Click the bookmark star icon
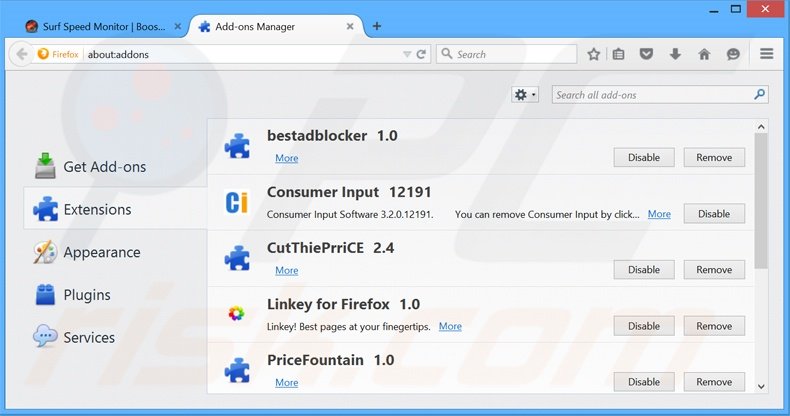 [593, 54]
